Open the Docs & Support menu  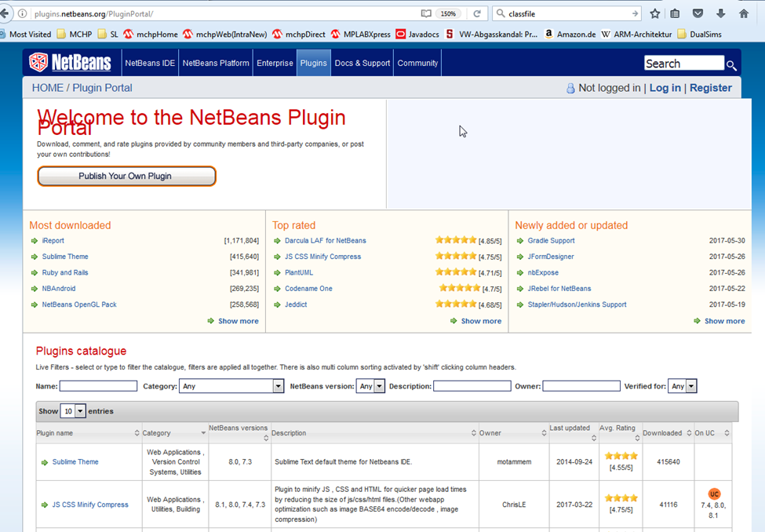pyautogui.click(x=362, y=63)
